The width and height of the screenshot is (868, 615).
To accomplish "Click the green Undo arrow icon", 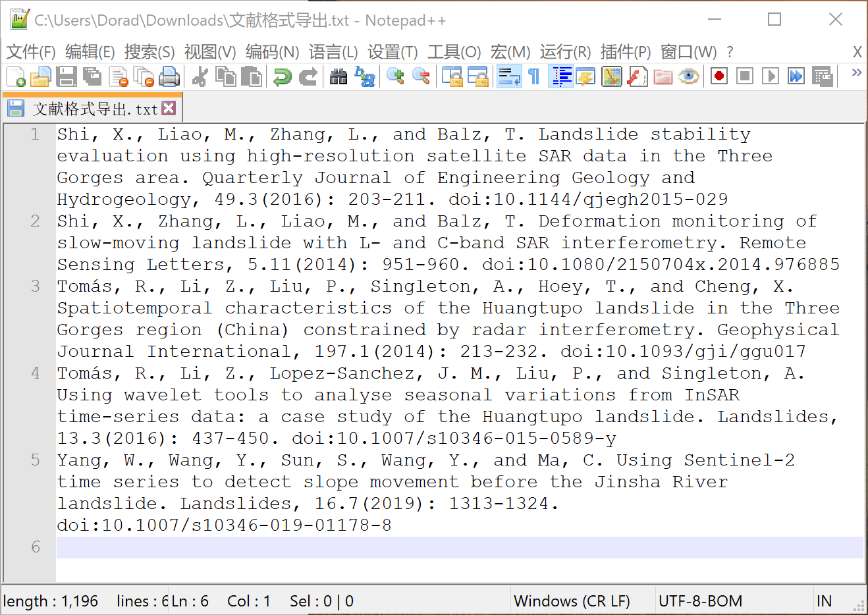I will point(283,77).
